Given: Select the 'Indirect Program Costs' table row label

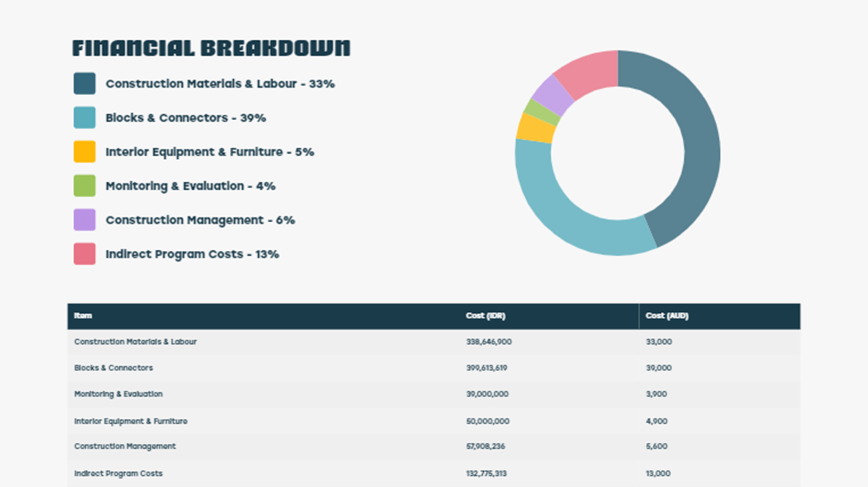Looking at the screenshot, I should pos(118,474).
